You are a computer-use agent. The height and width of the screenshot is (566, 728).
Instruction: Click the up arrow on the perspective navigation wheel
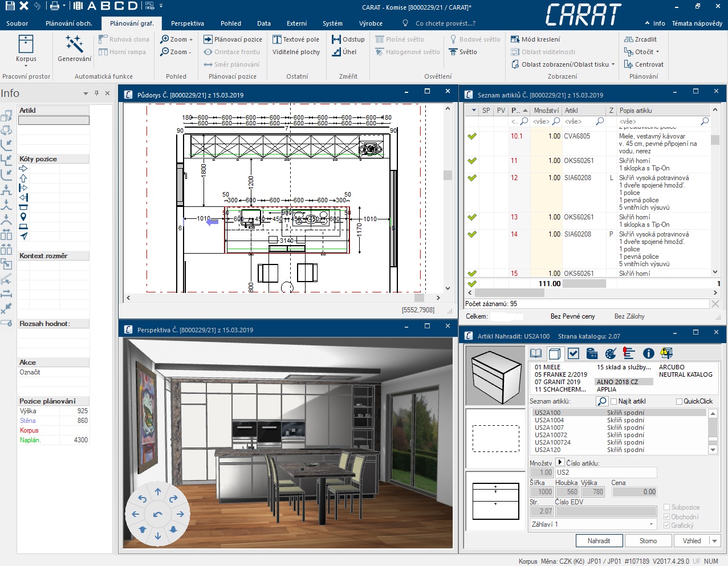click(158, 491)
